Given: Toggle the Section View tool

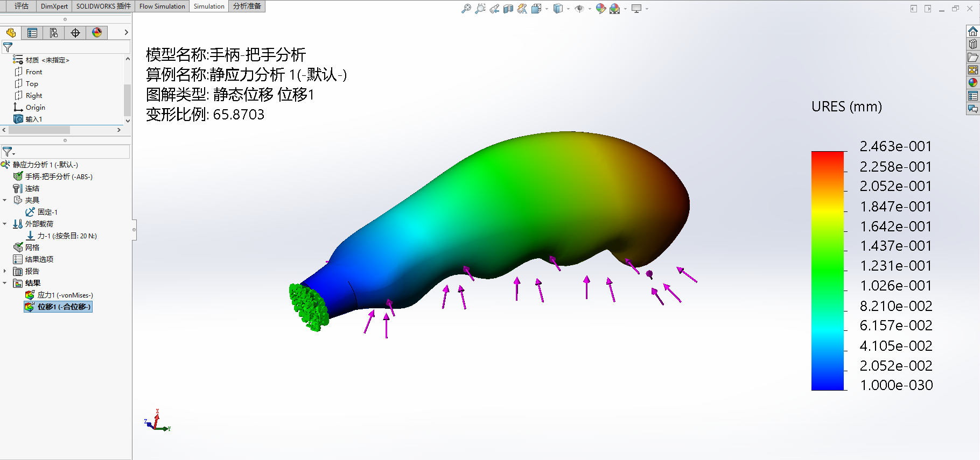Looking at the screenshot, I should coord(508,9).
